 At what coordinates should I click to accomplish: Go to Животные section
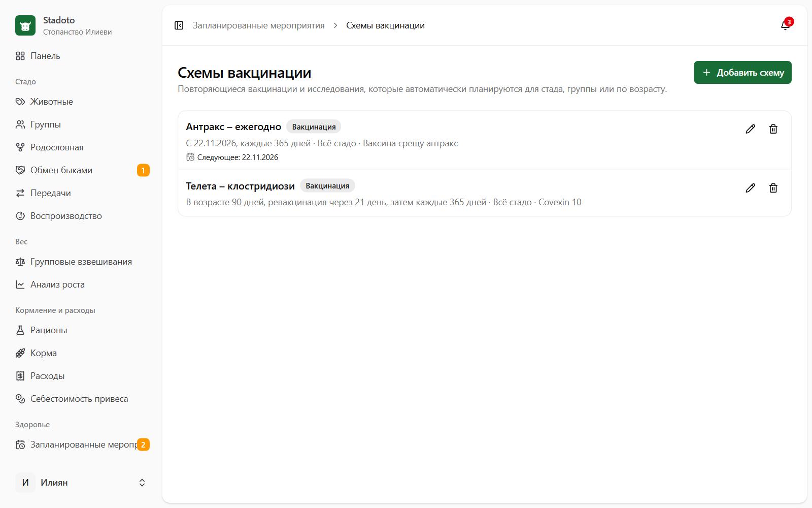82,102
